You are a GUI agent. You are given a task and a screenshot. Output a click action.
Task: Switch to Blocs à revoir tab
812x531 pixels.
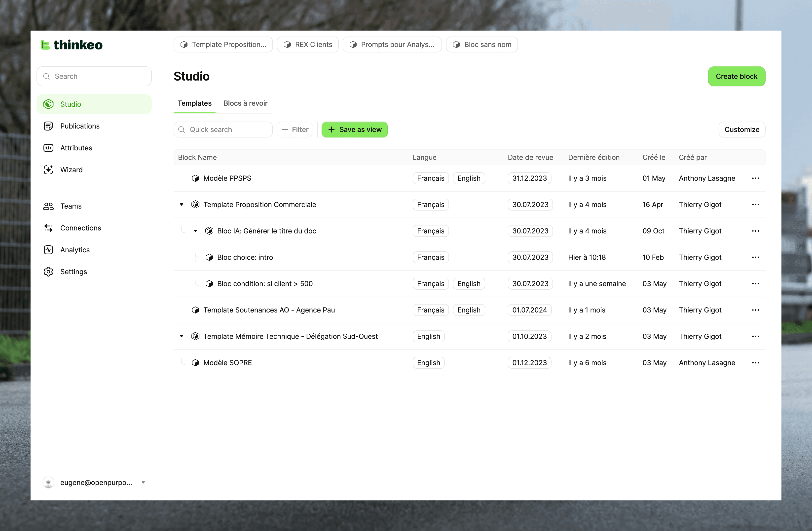coord(245,103)
